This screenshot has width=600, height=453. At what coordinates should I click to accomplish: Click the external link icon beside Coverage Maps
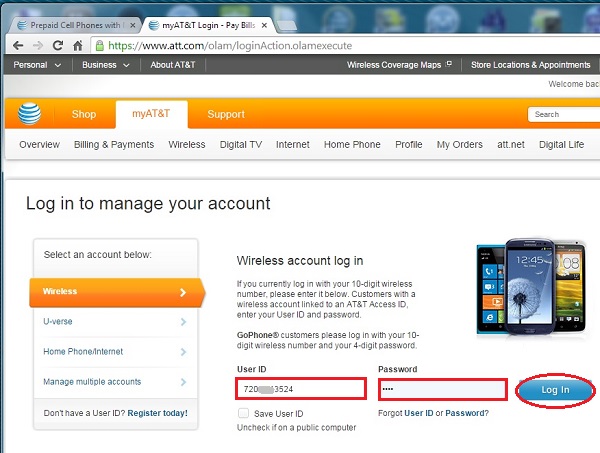449,64
